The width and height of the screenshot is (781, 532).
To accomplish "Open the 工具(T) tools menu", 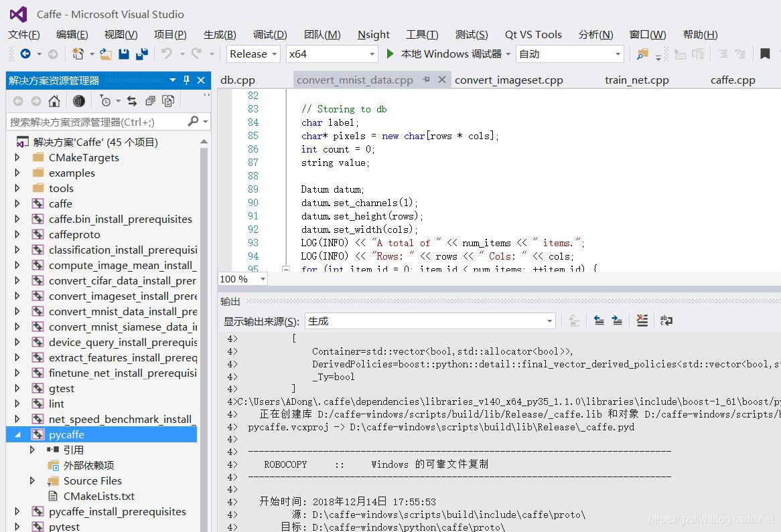I will tap(422, 34).
